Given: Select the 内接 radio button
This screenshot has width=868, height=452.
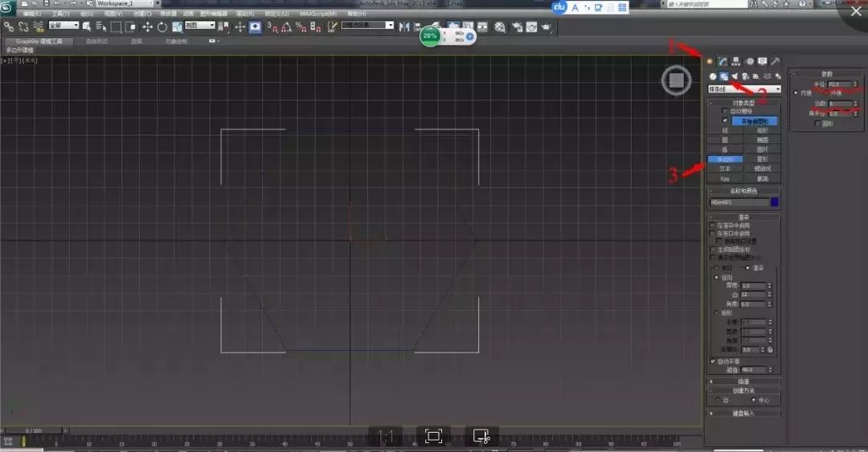Looking at the screenshot, I should coord(796,93).
